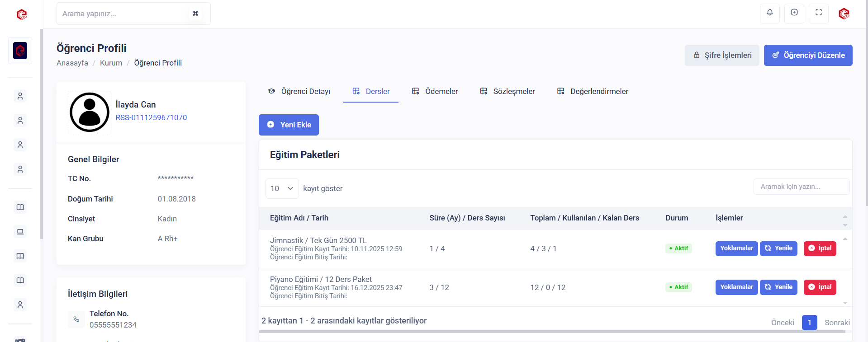Viewport: 868px width, 342px height.
Task: Click the plus circle icon in header
Action: (794, 13)
